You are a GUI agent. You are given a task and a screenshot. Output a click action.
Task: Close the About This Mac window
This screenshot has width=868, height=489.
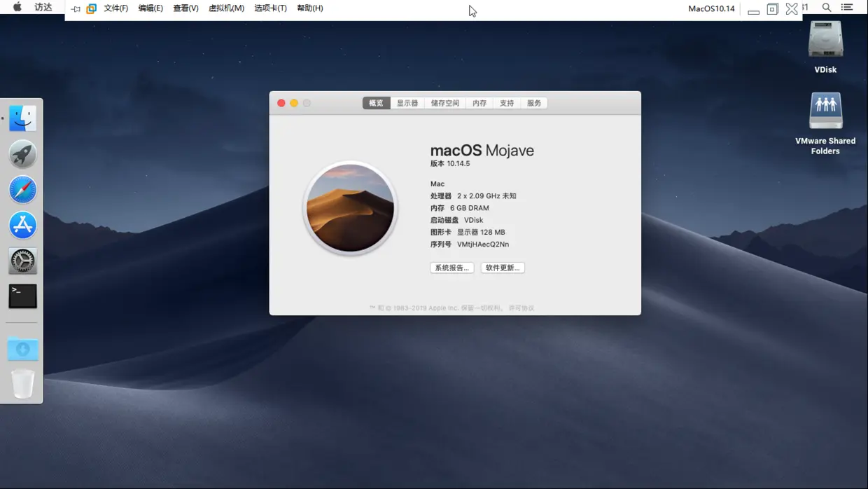[x=281, y=103]
